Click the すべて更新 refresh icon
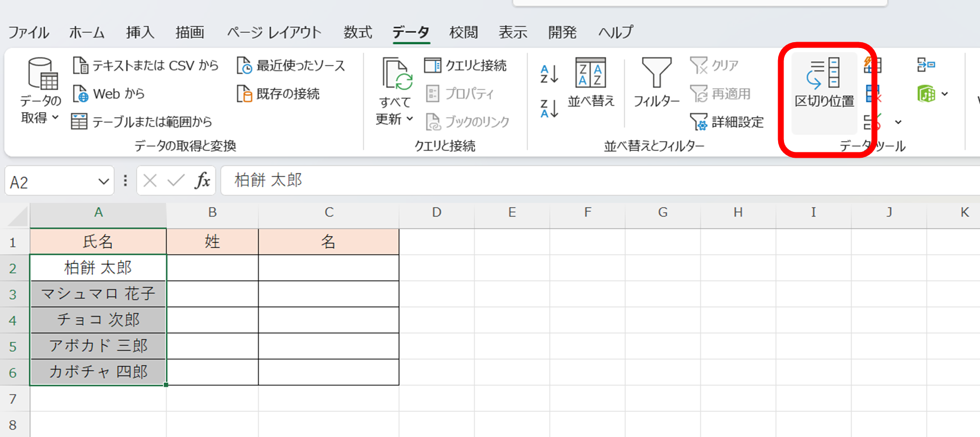The width and height of the screenshot is (980, 437). coord(396,75)
